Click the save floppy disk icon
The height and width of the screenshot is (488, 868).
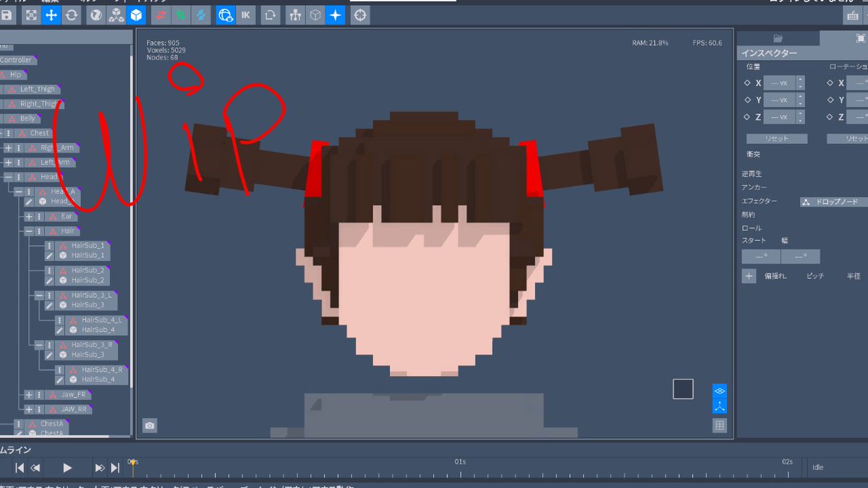tap(7, 14)
